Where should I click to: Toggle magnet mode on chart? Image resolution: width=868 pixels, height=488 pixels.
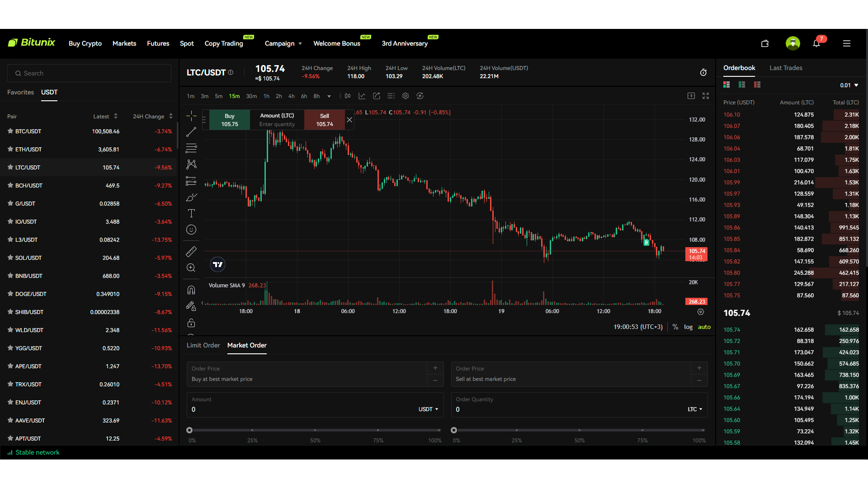tap(191, 290)
